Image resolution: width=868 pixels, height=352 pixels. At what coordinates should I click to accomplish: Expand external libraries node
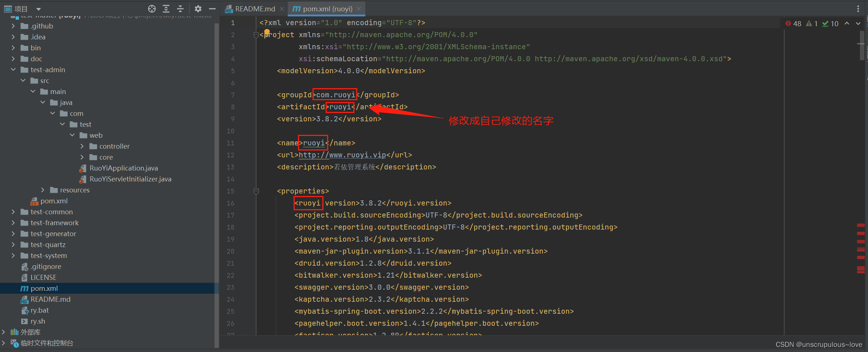[x=4, y=332]
